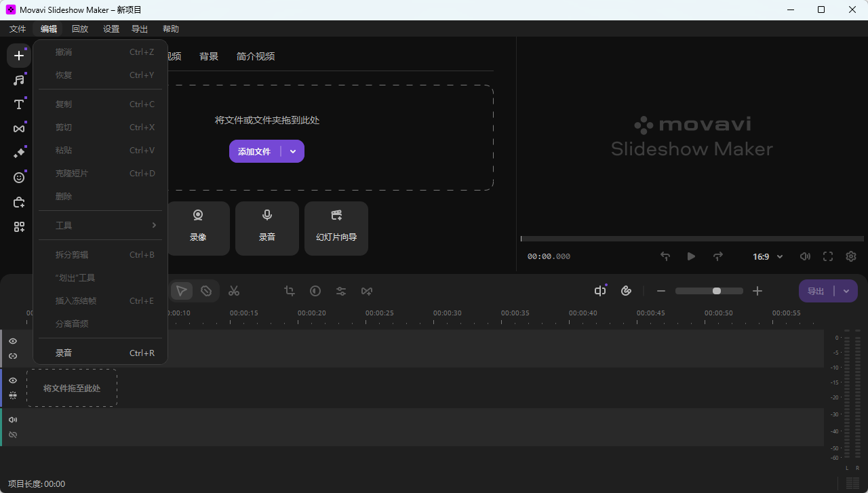This screenshot has height=493, width=868.
Task: Open the transition wizard icon
Action: coord(367,291)
